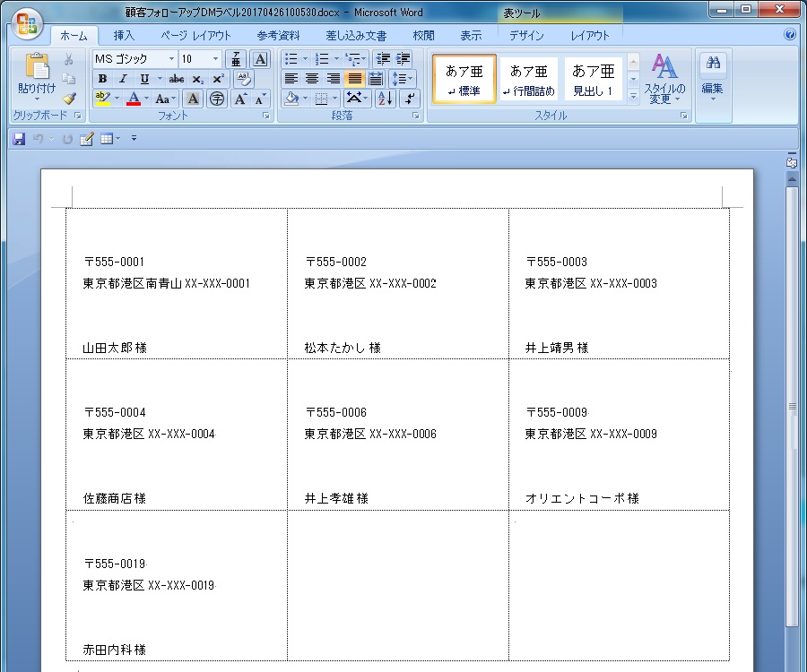The image size is (807, 672).
Task: Open the Change Case Aa dropdown
Action: click(165, 99)
